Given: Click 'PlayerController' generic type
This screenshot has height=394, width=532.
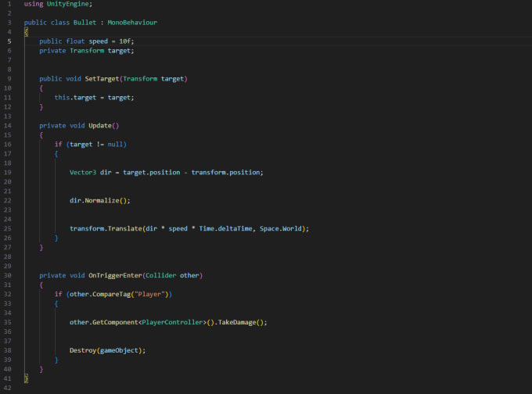Looking at the screenshot, I should 172,322.
